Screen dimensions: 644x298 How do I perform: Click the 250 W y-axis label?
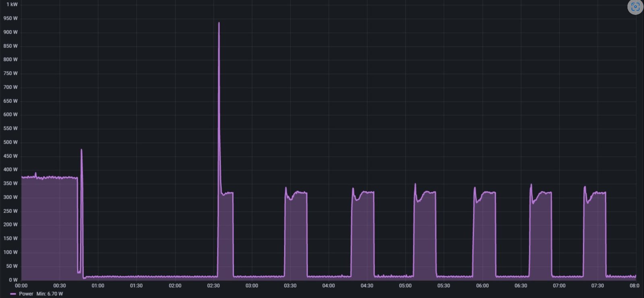coord(10,211)
